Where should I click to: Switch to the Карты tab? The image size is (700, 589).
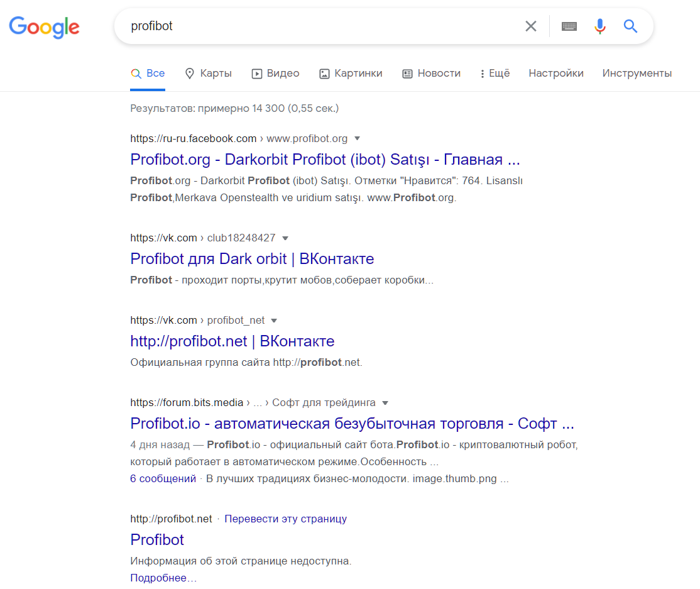click(x=209, y=74)
